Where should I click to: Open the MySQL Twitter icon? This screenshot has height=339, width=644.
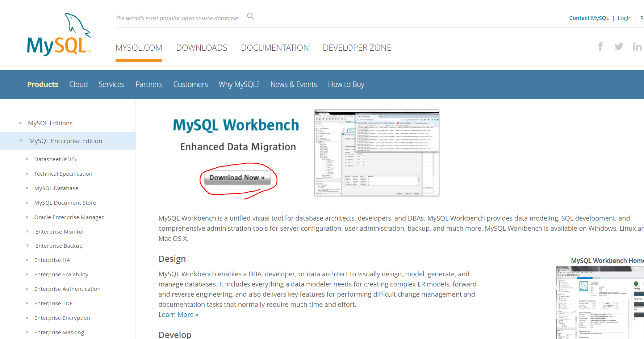(x=619, y=46)
